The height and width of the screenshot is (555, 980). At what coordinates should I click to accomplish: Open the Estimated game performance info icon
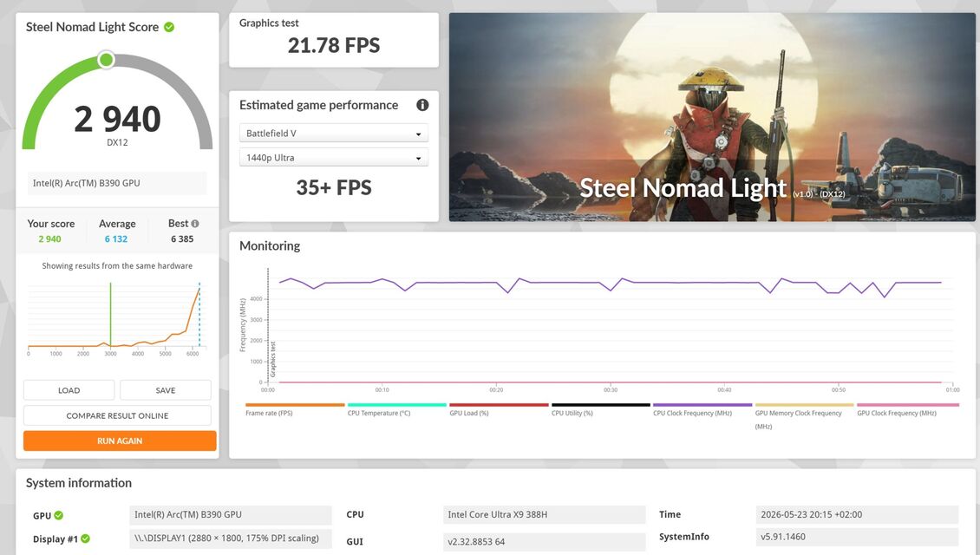click(422, 105)
